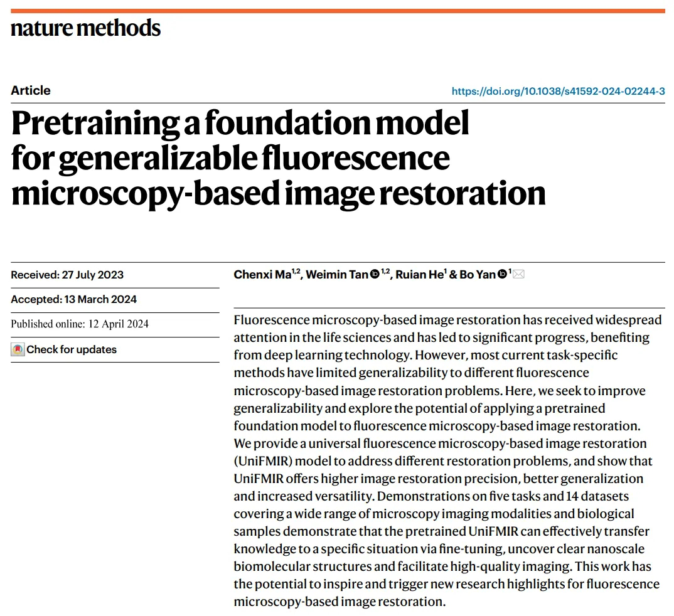Image resolution: width=674 pixels, height=616 pixels.
Task: Open the DOI link for the article
Action: coord(558,91)
